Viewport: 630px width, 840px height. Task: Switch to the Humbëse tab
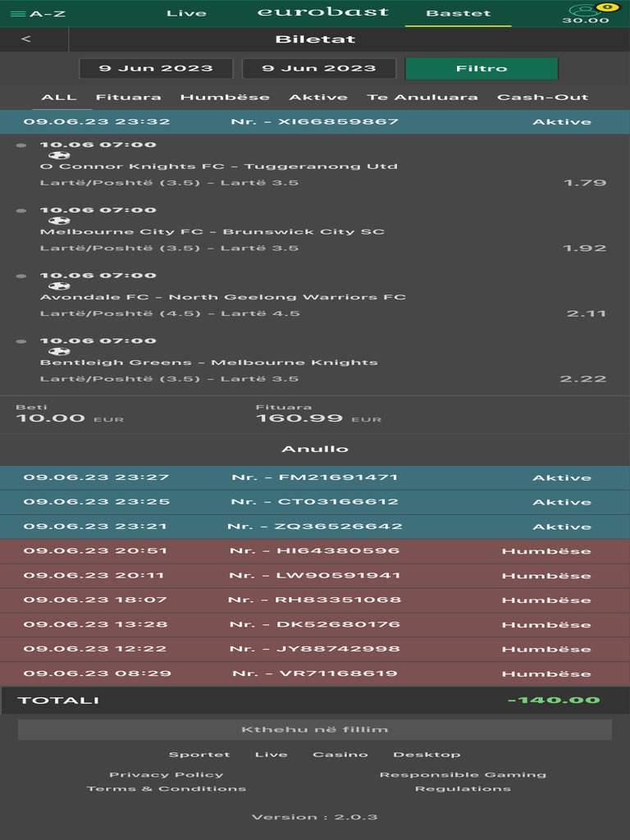(x=225, y=97)
